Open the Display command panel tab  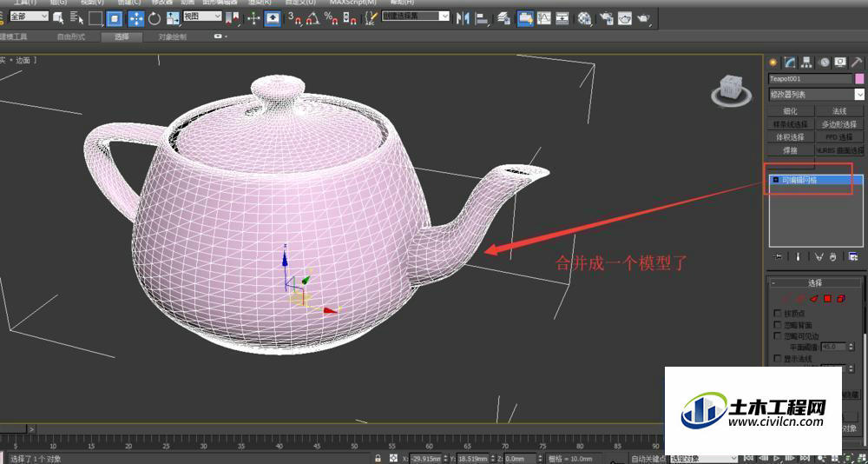[x=840, y=62]
